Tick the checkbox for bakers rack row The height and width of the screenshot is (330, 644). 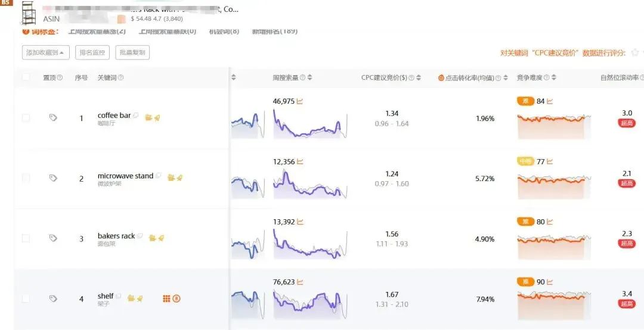click(x=26, y=238)
